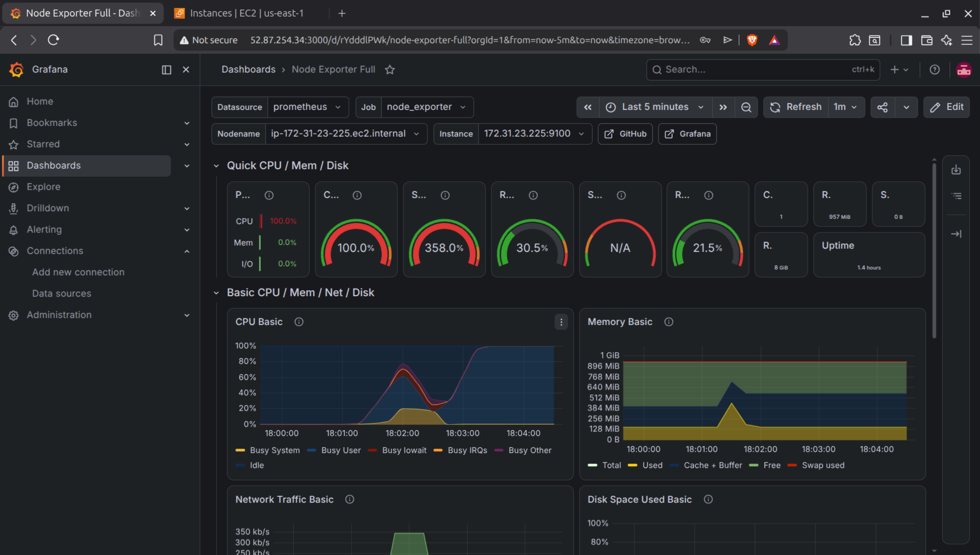This screenshot has width=980, height=555.
Task: Go to Home in sidebar
Action: [40, 101]
